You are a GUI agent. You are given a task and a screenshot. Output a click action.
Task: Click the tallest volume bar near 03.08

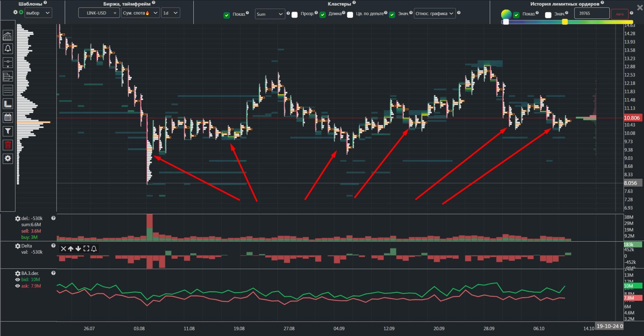pos(150,227)
